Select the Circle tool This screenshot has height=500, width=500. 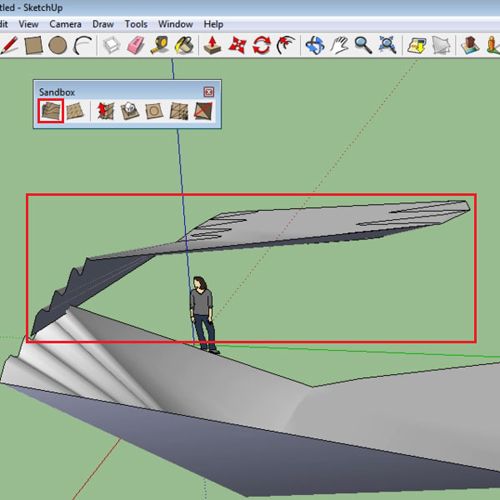point(57,45)
